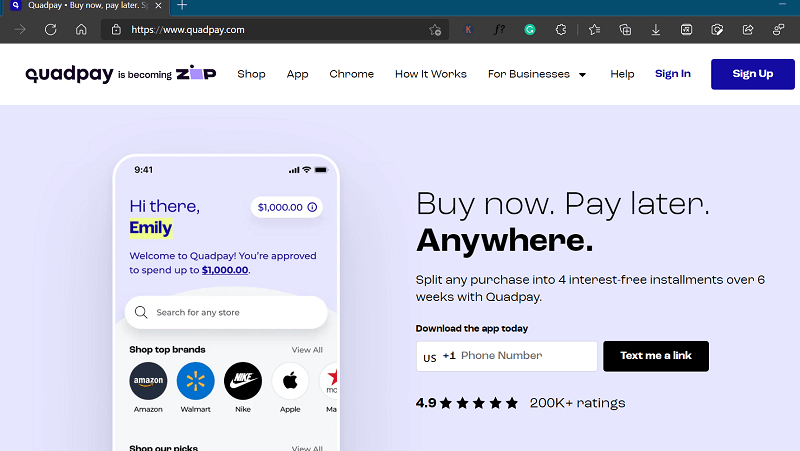Open the collections icon
This screenshot has height=451, width=800.
click(625, 30)
